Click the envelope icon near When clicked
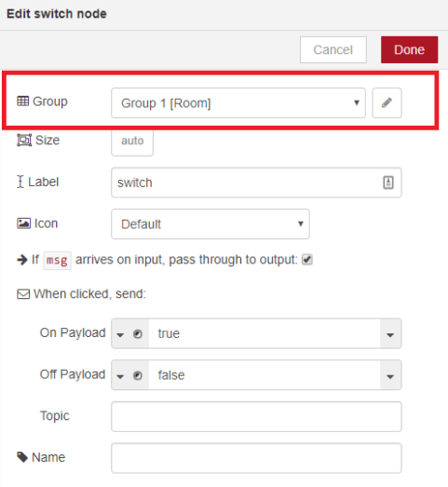 [23, 294]
